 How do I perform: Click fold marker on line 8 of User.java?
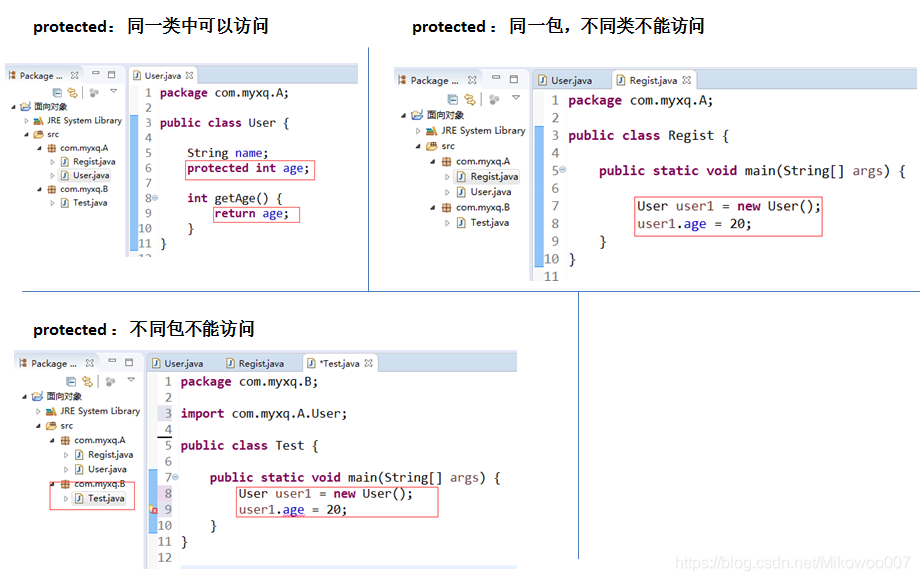click(155, 198)
